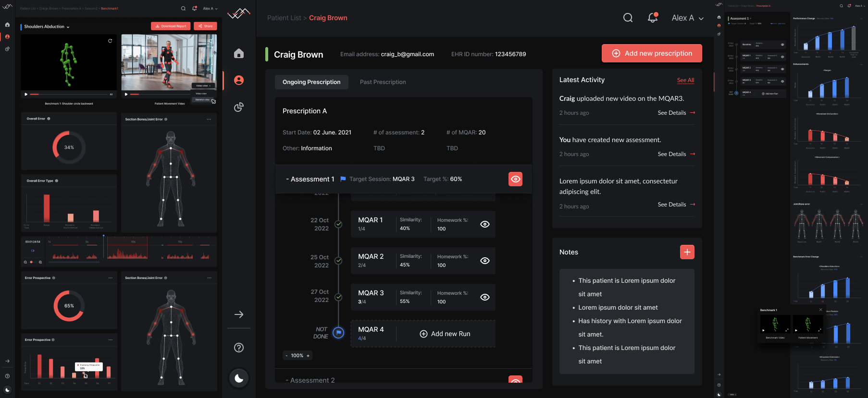868x398 pixels.
Task: Click the info icon next to Overall Error
Action: coord(49,119)
